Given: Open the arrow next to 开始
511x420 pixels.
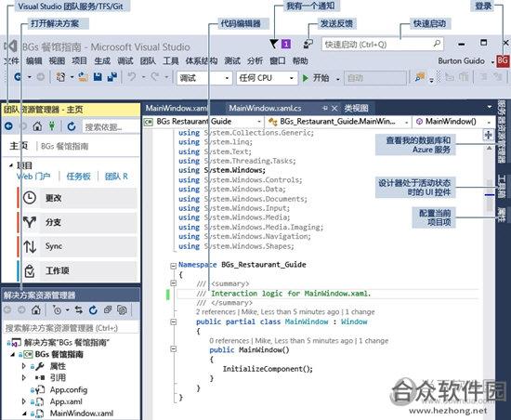Looking at the screenshot, I should point(338,79).
